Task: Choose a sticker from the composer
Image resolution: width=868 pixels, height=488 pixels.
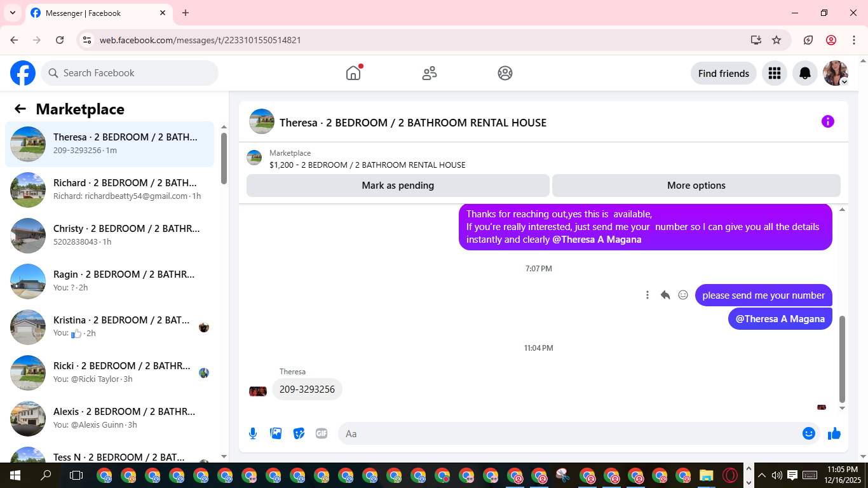Action: 299,433
